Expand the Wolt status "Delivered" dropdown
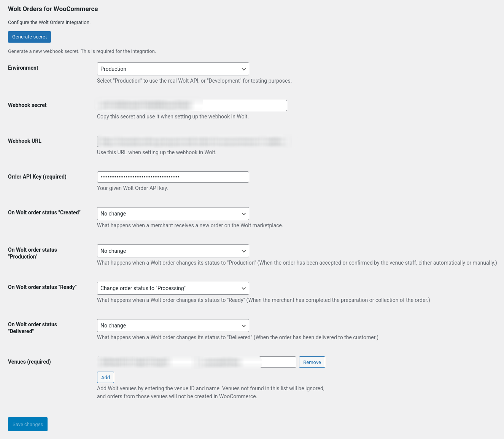This screenshot has width=504, height=439. [173, 326]
